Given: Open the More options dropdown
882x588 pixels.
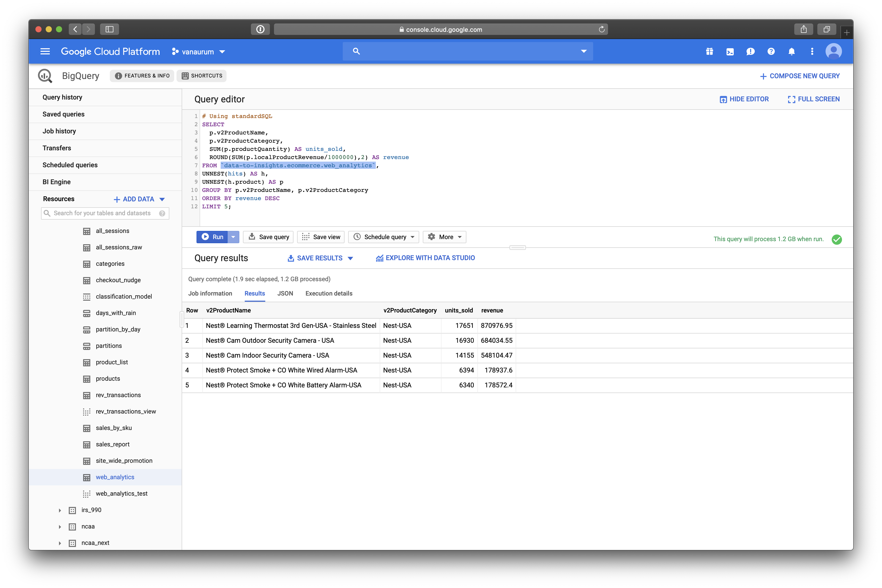Looking at the screenshot, I should [x=444, y=237].
